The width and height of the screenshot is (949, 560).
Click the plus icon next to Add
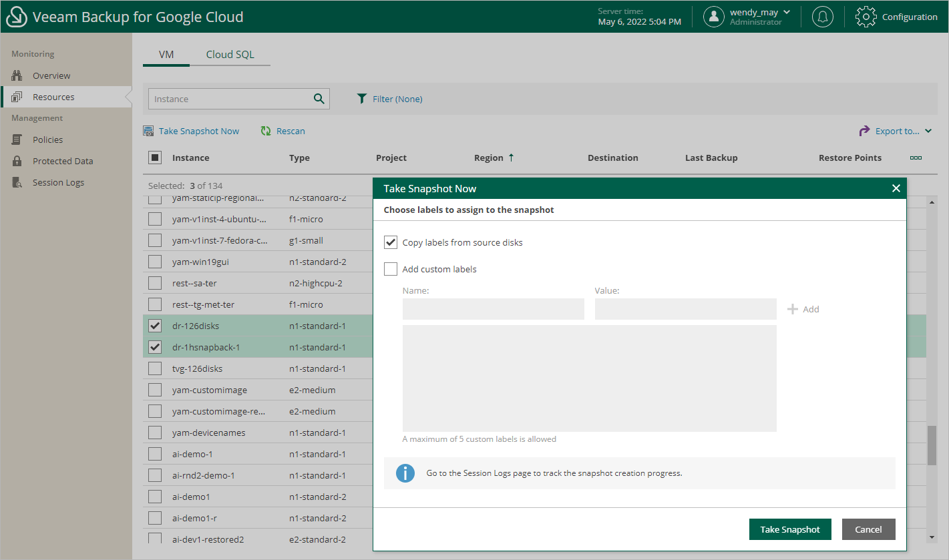[x=793, y=309]
